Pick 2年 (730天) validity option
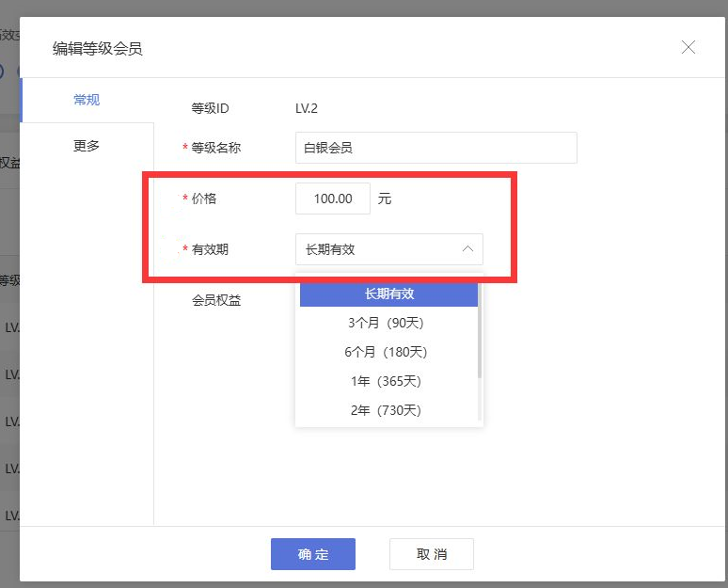The width and height of the screenshot is (728, 588). tap(388, 410)
